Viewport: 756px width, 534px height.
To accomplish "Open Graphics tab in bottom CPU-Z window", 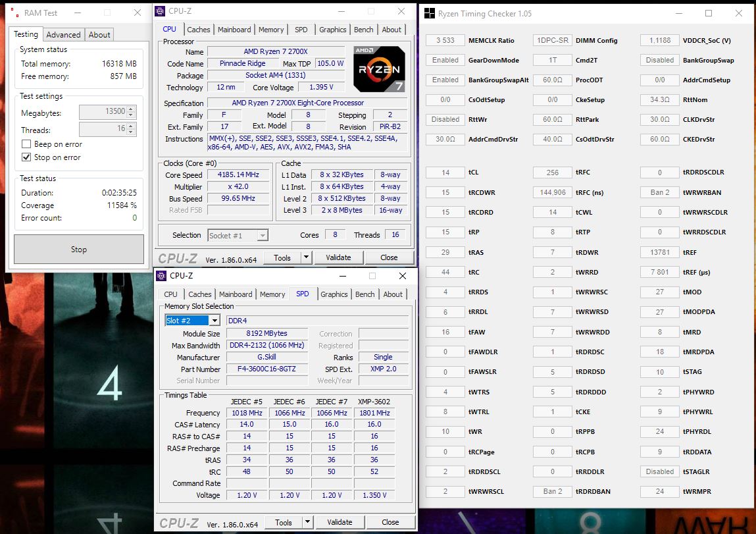I will (334, 294).
